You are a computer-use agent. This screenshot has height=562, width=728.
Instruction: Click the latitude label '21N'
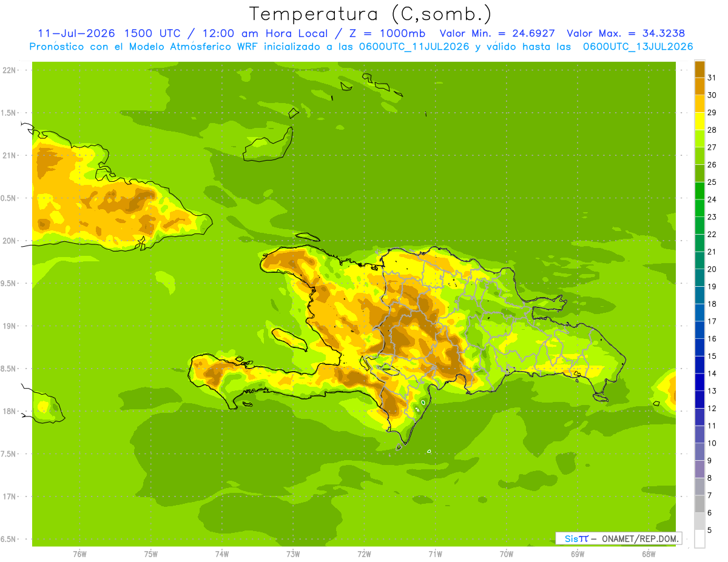[10, 155]
